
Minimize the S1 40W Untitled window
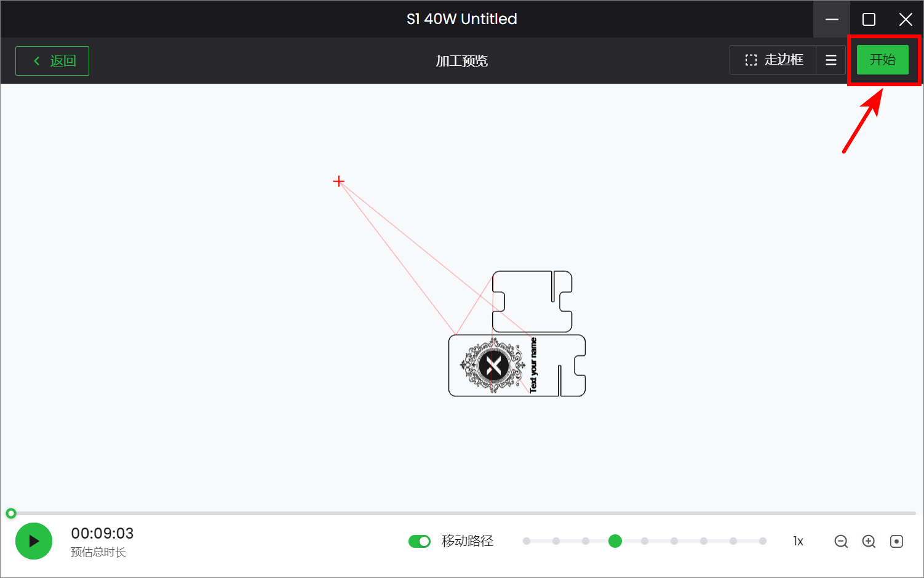click(832, 20)
